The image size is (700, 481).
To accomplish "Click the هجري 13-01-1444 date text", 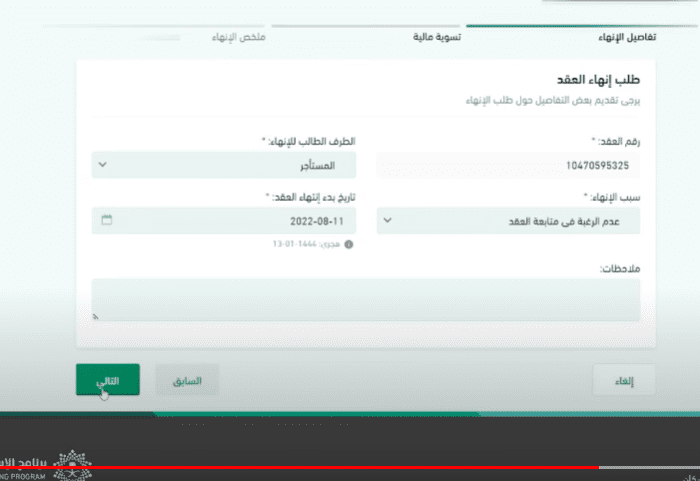I will click(306, 244).
